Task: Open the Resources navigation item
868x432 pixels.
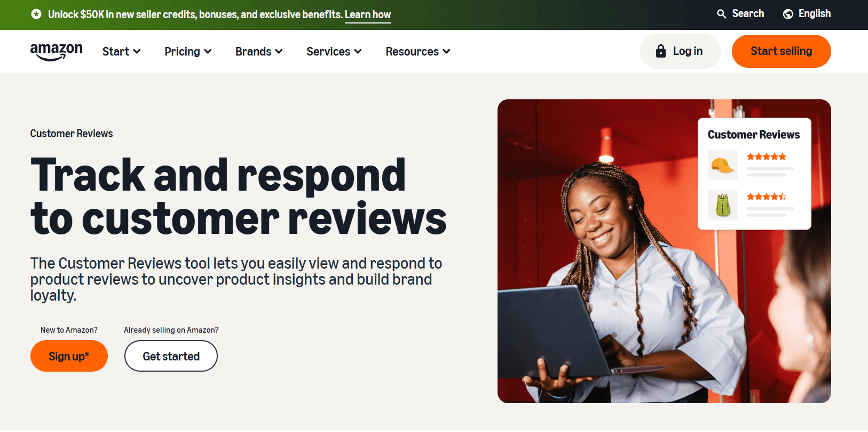Action: click(x=417, y=51)
